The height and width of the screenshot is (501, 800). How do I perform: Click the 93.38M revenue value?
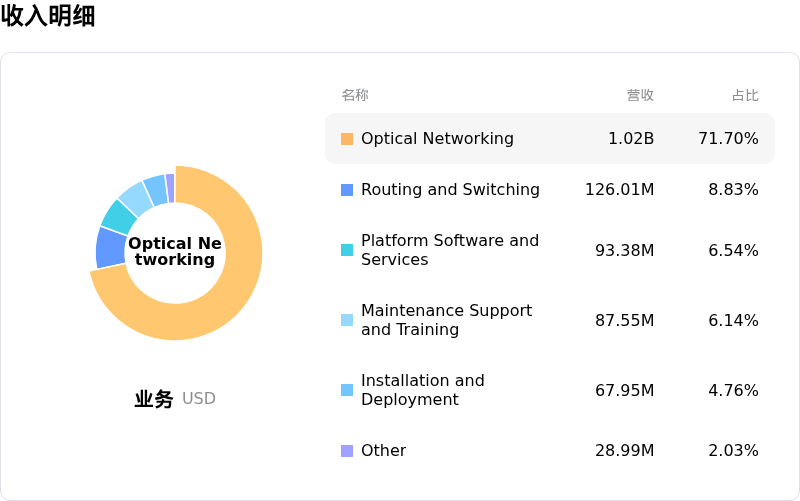click(624, 250)
